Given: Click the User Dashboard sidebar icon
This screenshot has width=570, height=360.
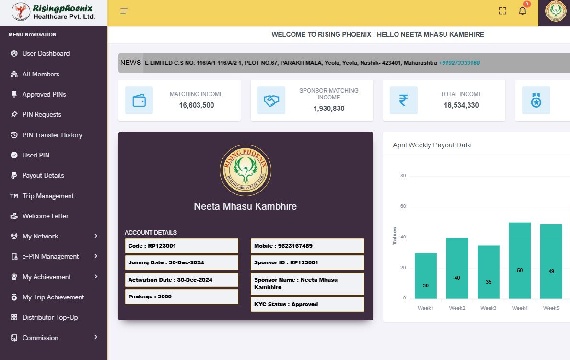Looking at the screenshot, I should coord(14,53).
